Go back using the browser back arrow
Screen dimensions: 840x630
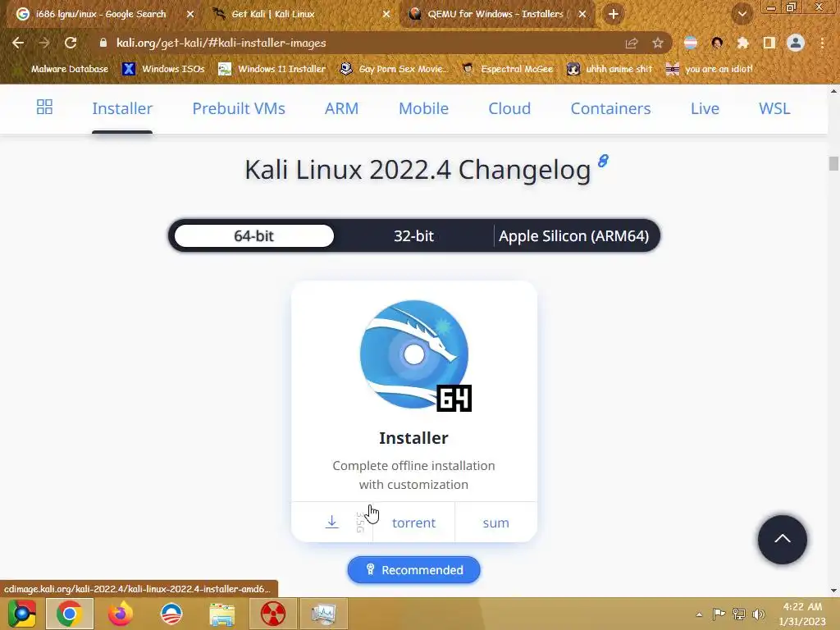(x=18, y=43)
